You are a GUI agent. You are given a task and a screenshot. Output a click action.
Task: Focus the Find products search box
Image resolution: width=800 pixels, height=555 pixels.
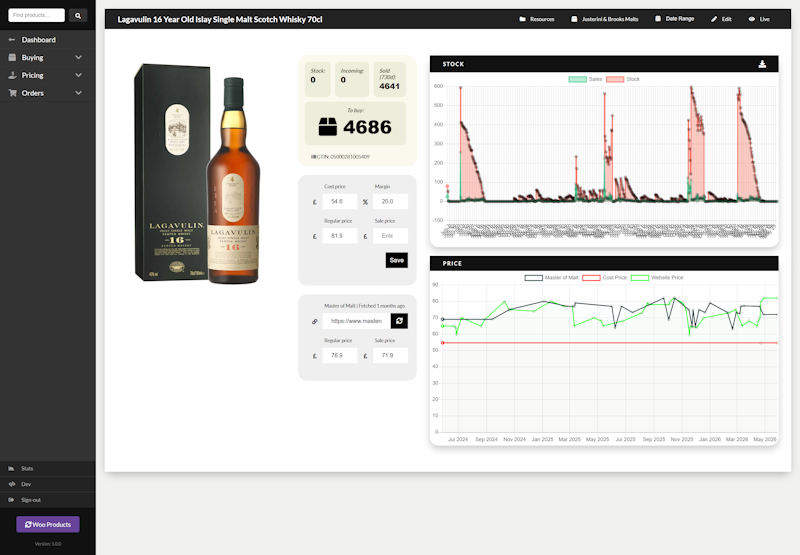[x=37, y=15]
